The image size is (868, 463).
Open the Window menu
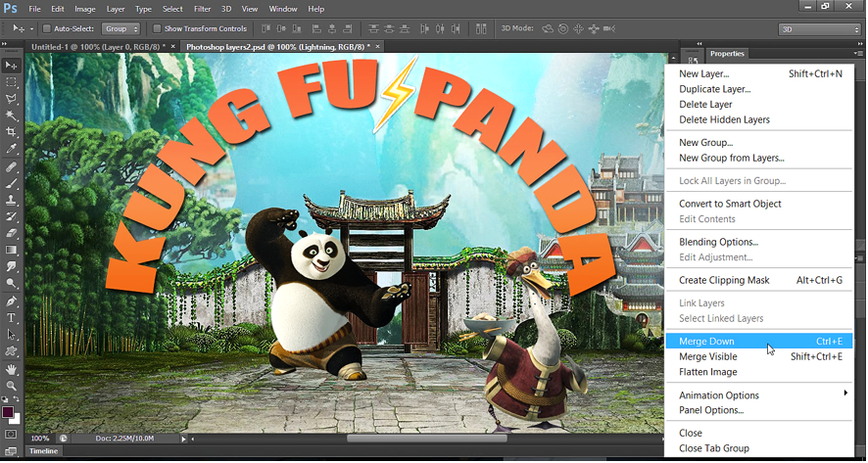283,9
